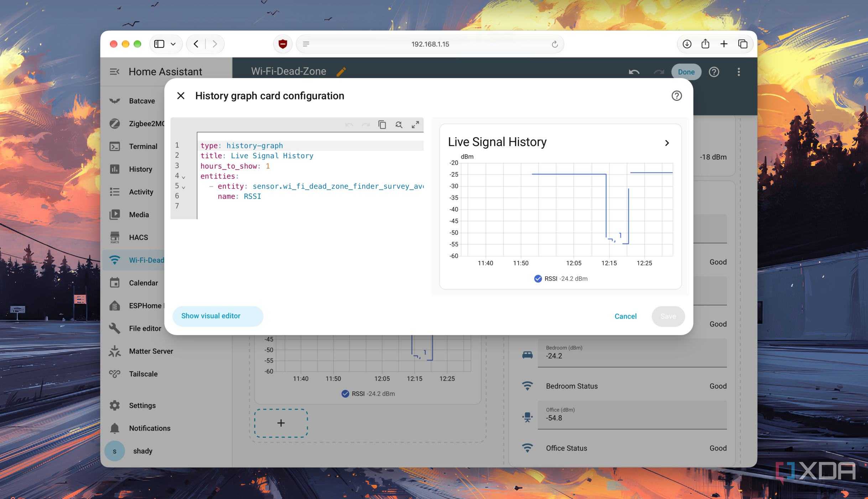Screen dimensions: 868x499
Task: Open Terminal from sidebar
Action: (133, 146)
